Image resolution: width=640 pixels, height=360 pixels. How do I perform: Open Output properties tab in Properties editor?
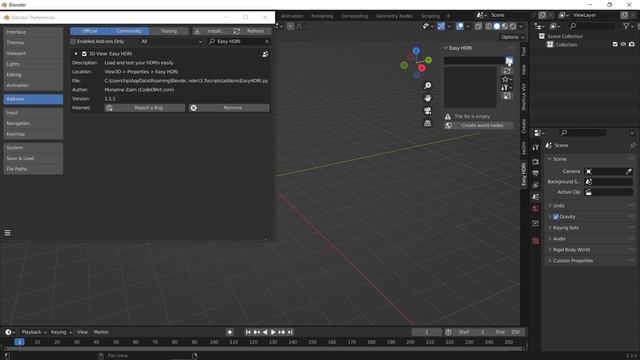(536, 173)
